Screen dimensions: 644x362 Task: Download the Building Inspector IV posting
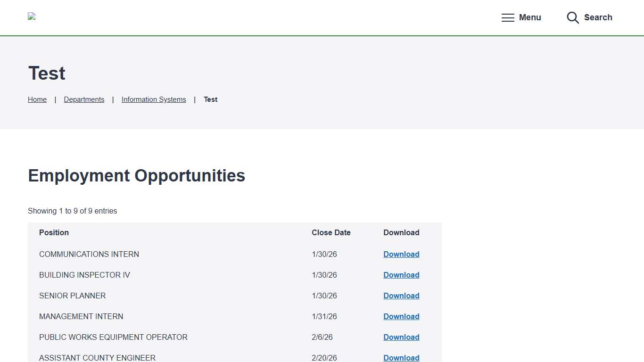pyautogui.click(x=401, y=275)
